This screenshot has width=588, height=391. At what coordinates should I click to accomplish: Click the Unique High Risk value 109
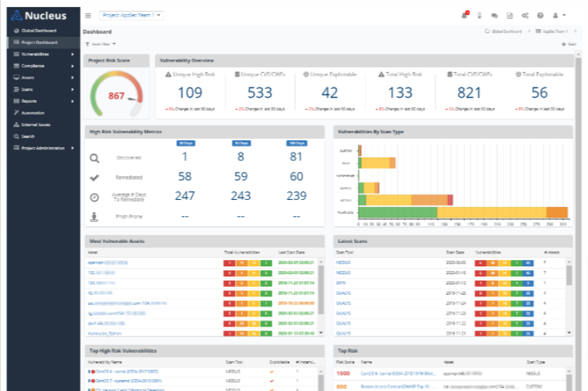(190, 93)
